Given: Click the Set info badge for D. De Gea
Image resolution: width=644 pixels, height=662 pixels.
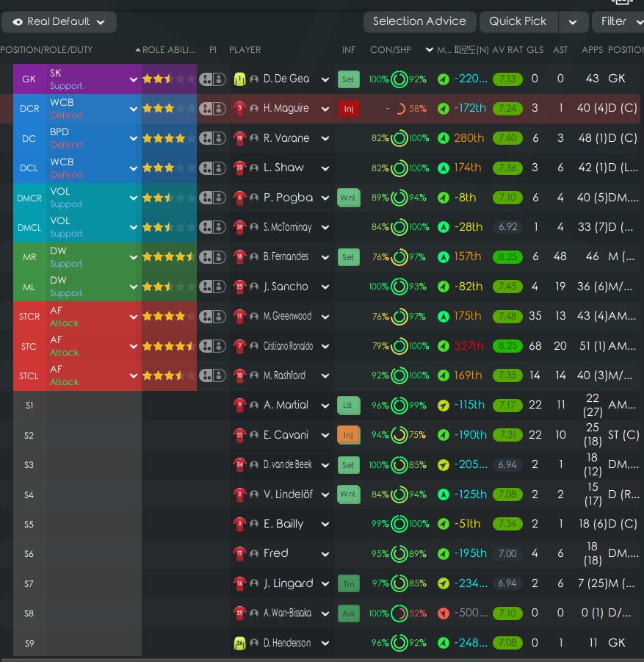Looking at the screenshot, I should 349,79.
